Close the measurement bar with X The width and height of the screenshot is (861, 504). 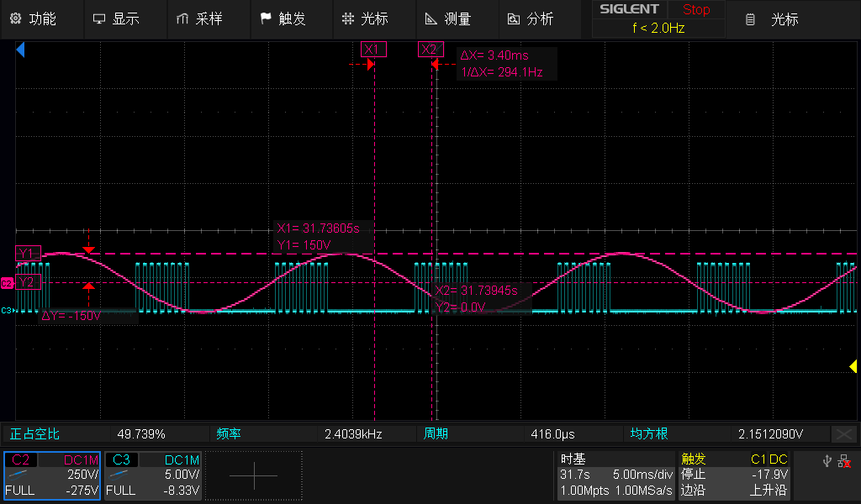point(844,434)
